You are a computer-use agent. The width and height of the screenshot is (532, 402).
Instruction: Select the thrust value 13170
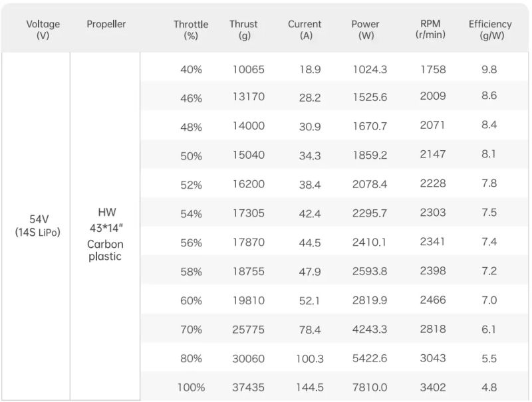(x=249, y=97)
